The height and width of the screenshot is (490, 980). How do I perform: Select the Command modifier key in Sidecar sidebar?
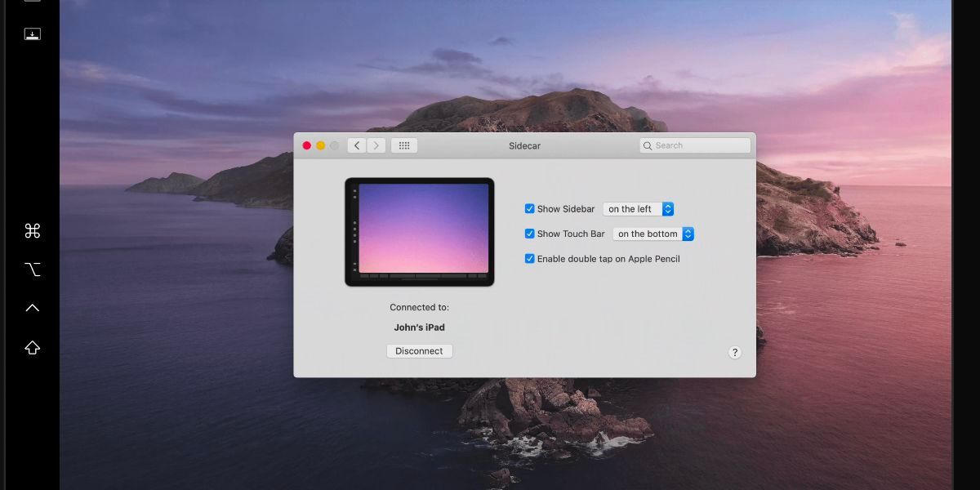(x=31, y=231)
